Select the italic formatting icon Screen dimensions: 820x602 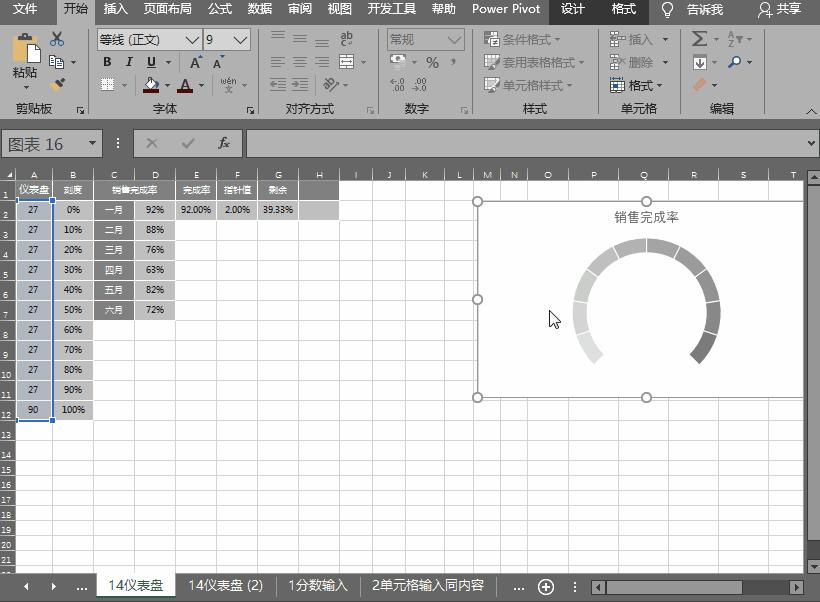tap(129, 61)
